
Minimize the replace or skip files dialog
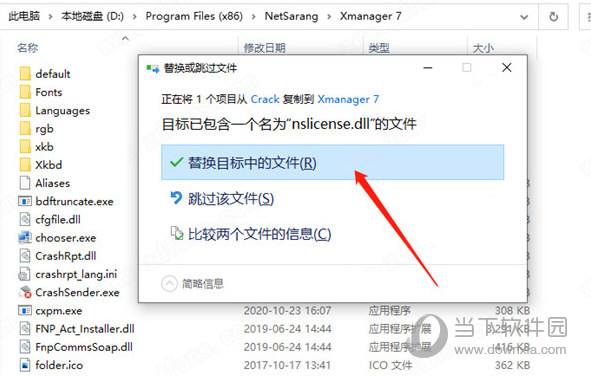tap(428, 67)
